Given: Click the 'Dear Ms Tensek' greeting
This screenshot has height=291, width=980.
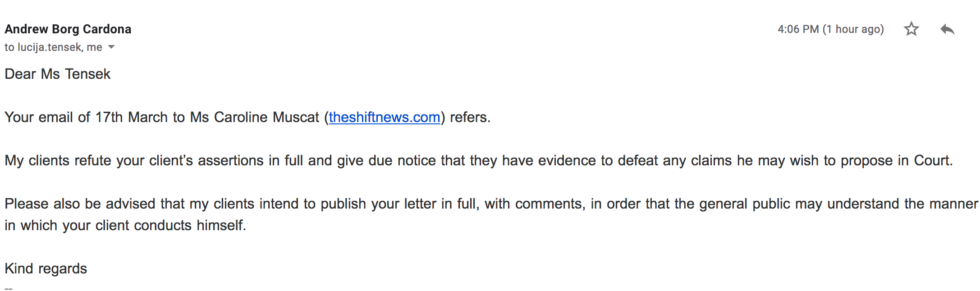Looking at the screenshot, I should 58,74.
